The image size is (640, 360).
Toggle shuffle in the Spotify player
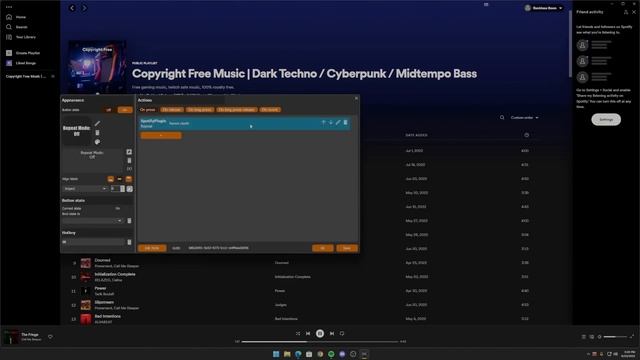(298, 333)
